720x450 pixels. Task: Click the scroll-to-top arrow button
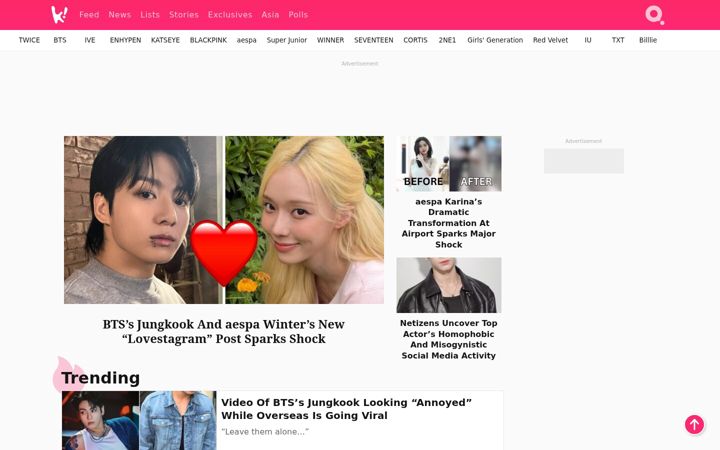[694, 424]
